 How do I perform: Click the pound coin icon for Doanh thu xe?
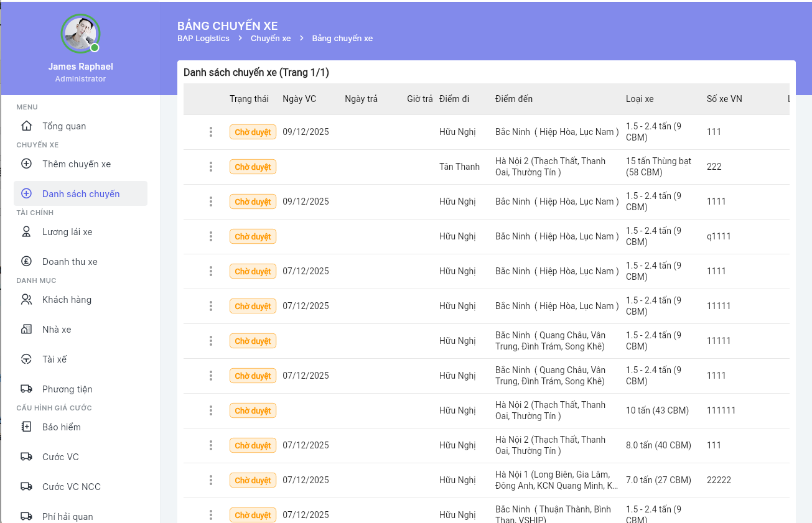26,262
